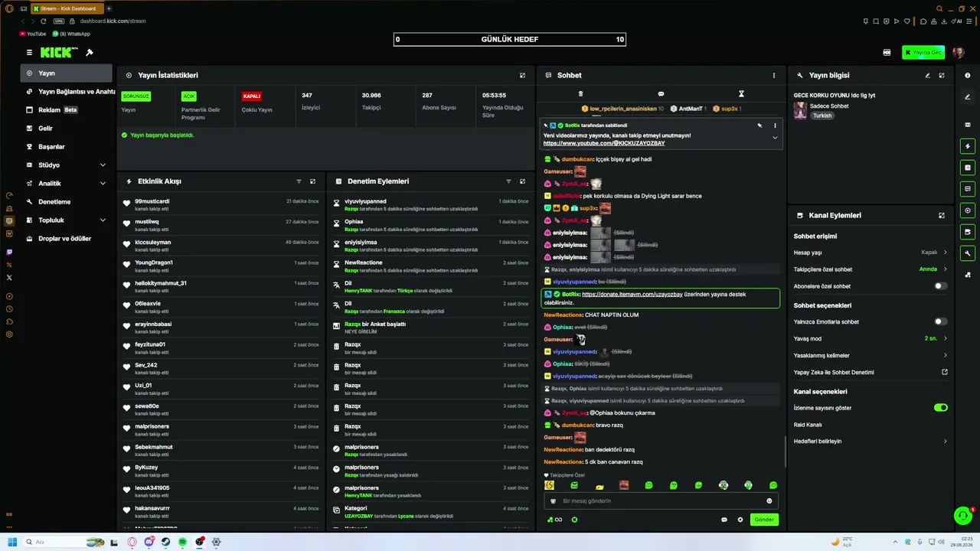Click the chat scrollbar

(786, 452)
